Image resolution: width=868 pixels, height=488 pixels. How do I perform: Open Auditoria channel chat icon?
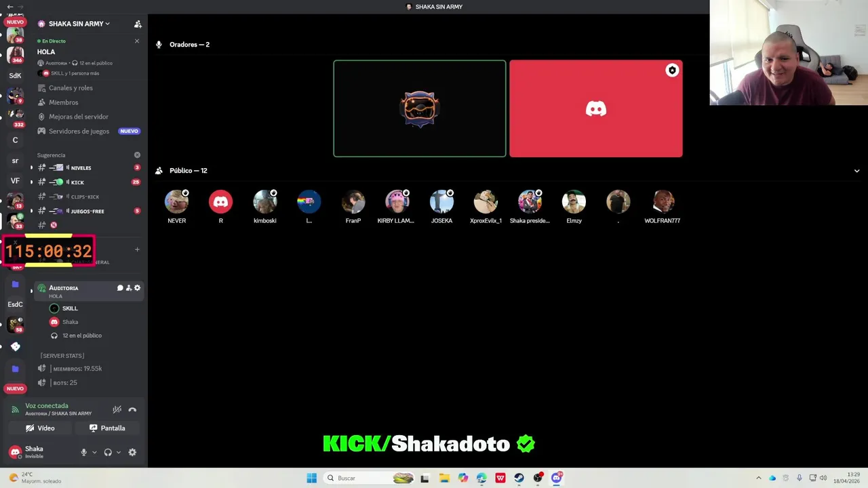tap(120, 288)
